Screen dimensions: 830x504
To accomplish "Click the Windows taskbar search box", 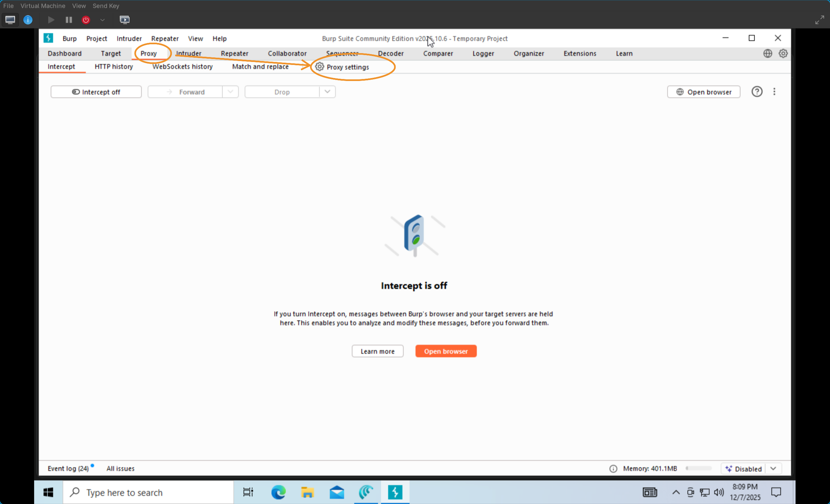I will (148, 493).
